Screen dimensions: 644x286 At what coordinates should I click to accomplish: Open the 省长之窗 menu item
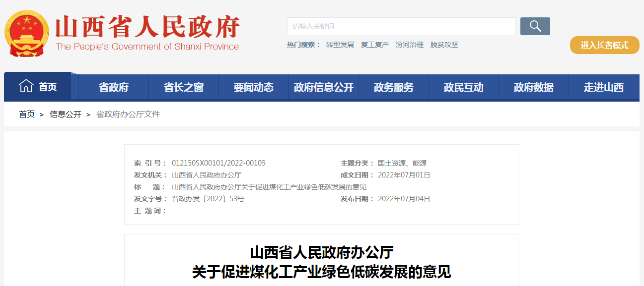coord(184,86)
